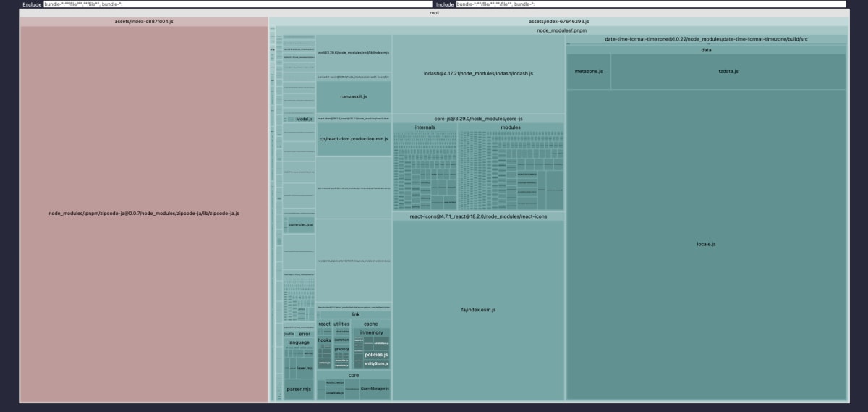Click the utilities group header
Image resolution: width=868 pixels, height=412 pixels.
pyautogui.click(x=341, y=324)
